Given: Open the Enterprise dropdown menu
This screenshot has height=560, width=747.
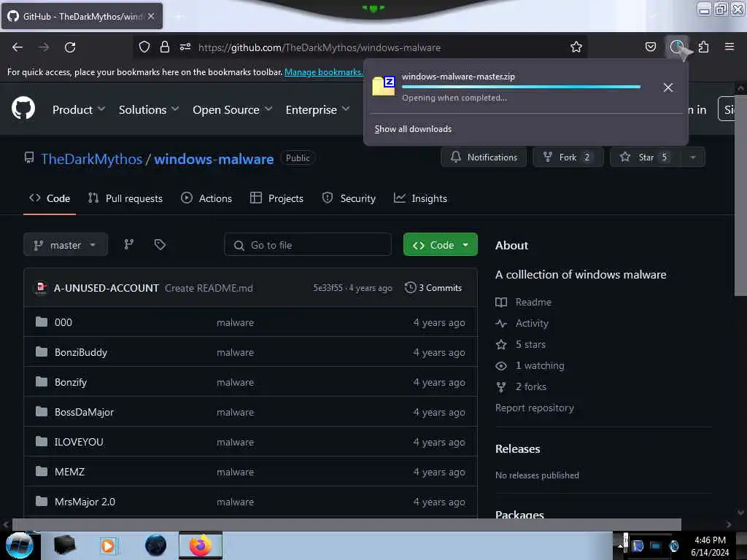Looking at the screenshot, I should [318, 109].
